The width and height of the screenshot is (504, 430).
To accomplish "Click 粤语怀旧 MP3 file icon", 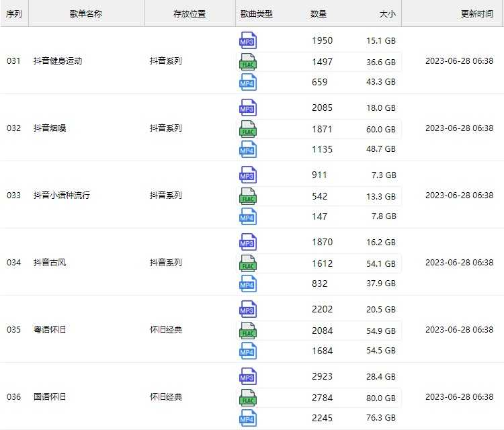I will (248, 309).
